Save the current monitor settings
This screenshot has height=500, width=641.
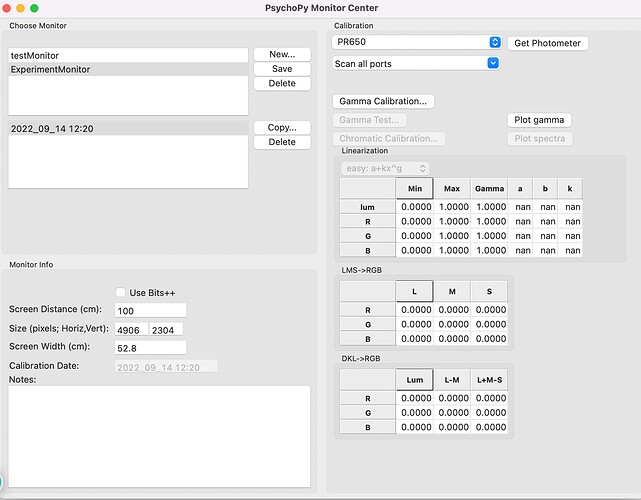point(282,69)
